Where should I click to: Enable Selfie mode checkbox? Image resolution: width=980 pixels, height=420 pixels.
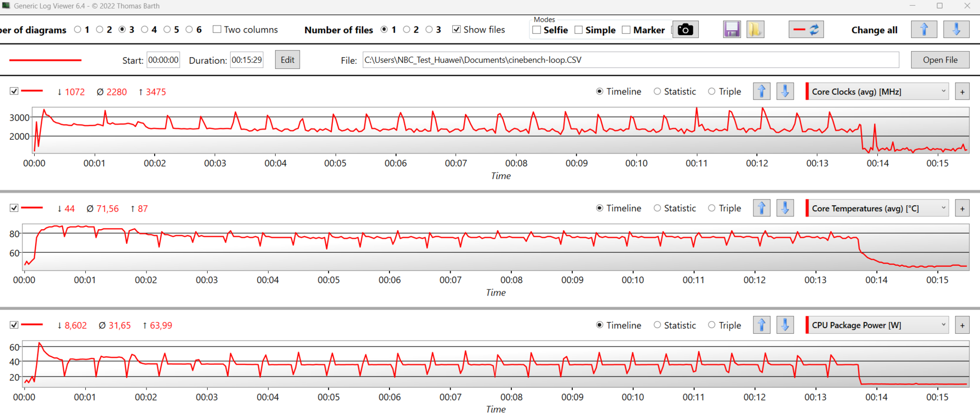point(537,30)
